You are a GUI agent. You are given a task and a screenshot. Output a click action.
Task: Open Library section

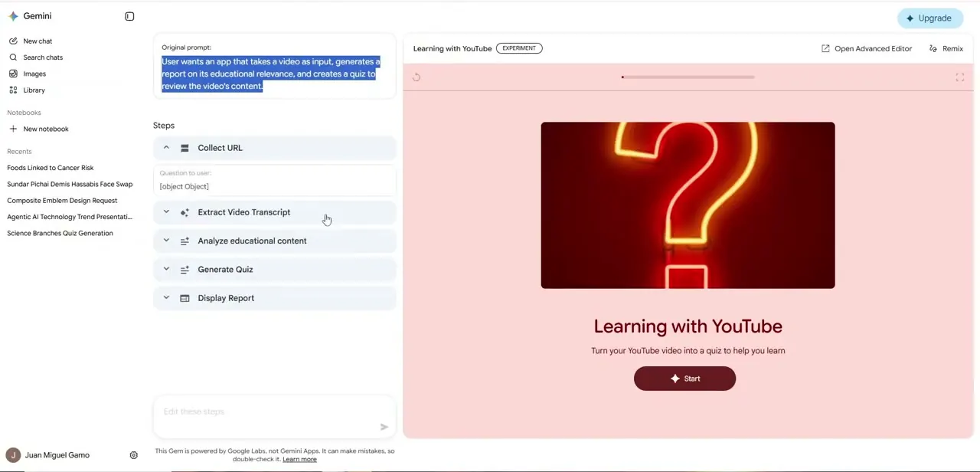[34, 90]
